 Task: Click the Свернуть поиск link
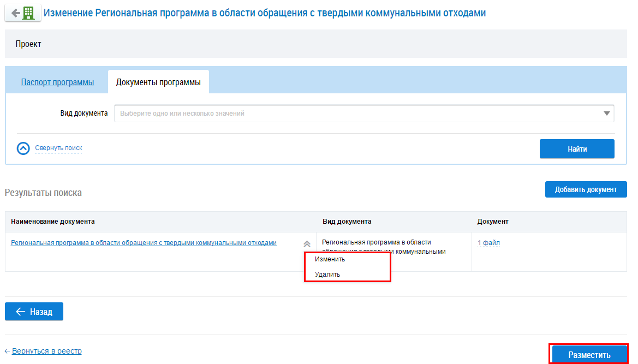[58, 148]
